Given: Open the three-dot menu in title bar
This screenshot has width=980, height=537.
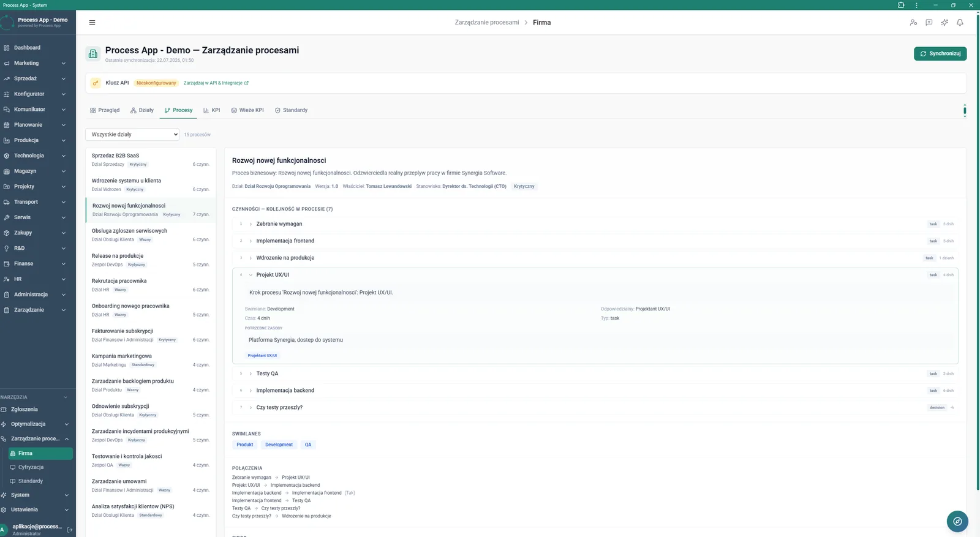Looking at the screenshot, I should click(x=916, y=5).
